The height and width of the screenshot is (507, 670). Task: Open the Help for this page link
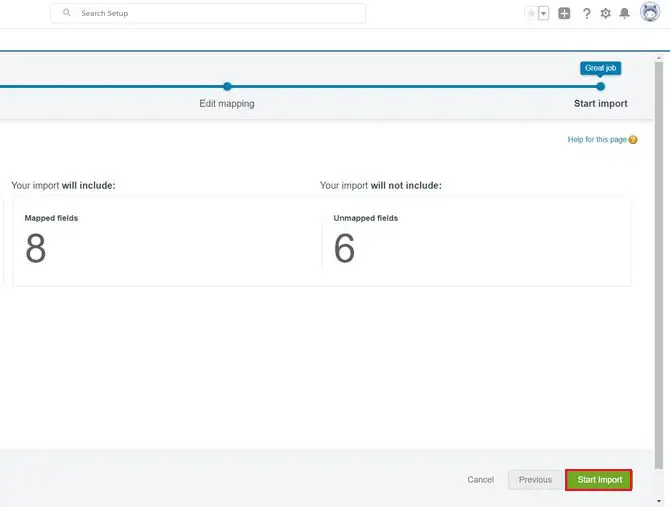click(597, 139)
